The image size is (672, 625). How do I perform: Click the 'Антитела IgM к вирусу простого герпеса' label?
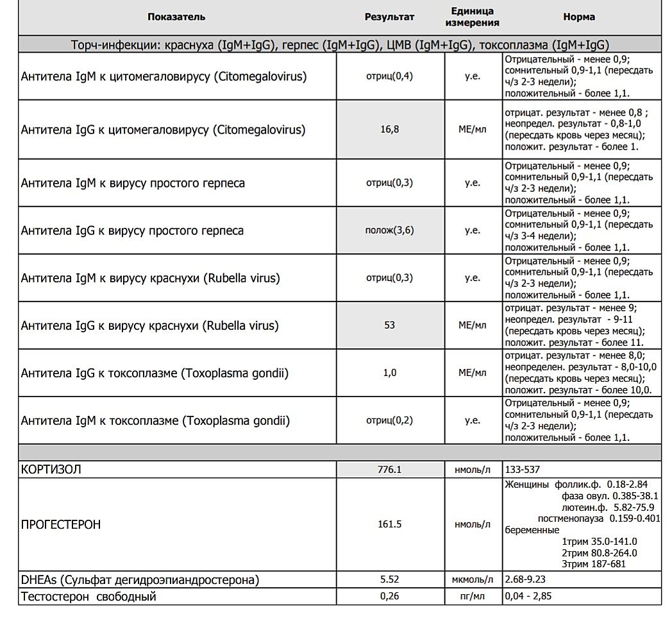click(133, 183)
